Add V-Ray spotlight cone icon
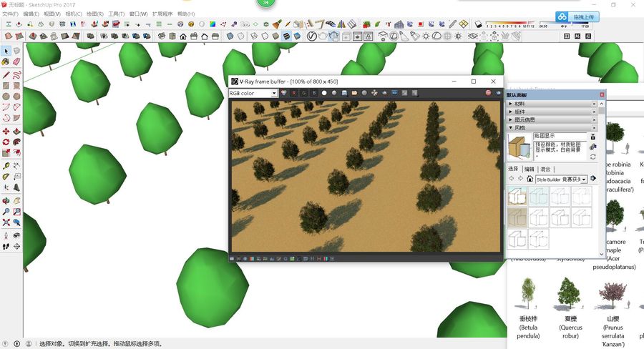644x349 pixels. tap(404, 36)
